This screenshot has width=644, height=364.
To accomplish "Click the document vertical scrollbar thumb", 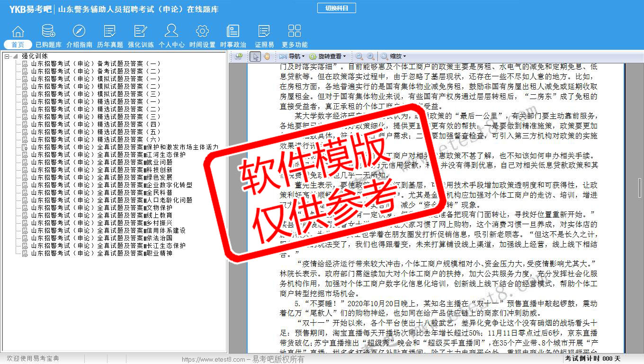I will click(640, 185).
